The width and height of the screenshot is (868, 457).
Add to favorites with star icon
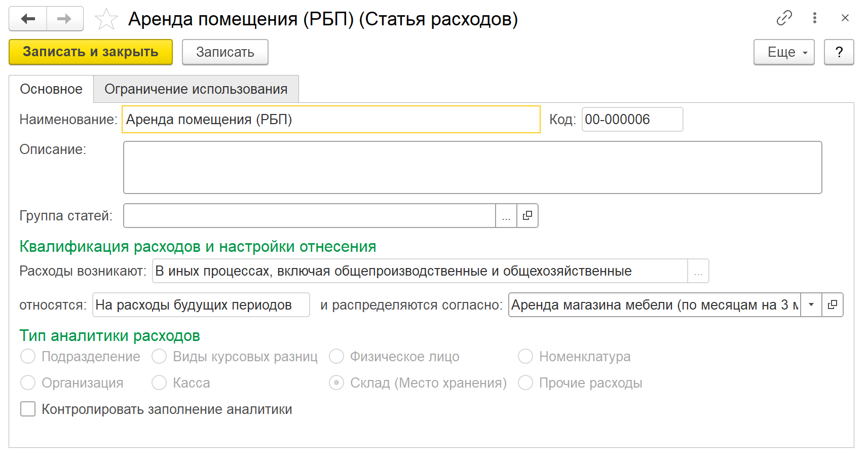[106, 19]
